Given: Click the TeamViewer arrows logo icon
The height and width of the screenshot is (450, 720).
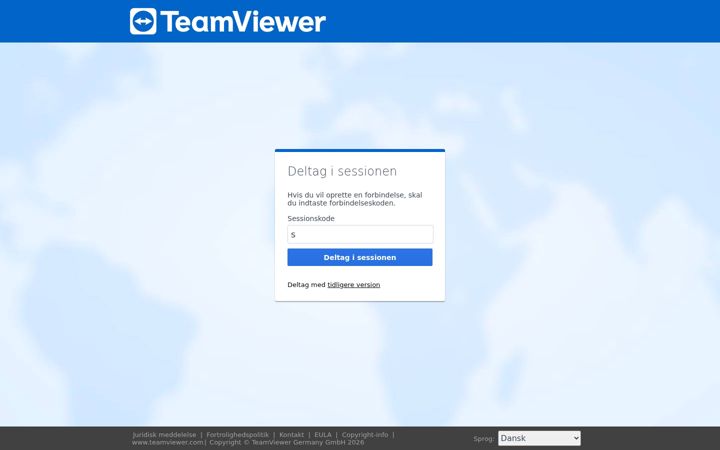Looking at the screenshot, I should point(143,21).
